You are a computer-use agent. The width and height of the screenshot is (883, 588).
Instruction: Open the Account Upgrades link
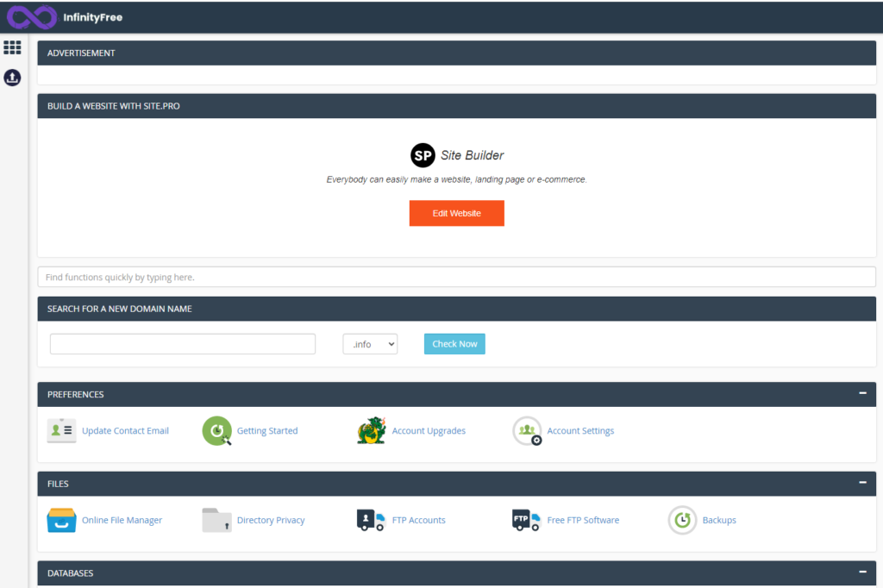coord(429,431)
